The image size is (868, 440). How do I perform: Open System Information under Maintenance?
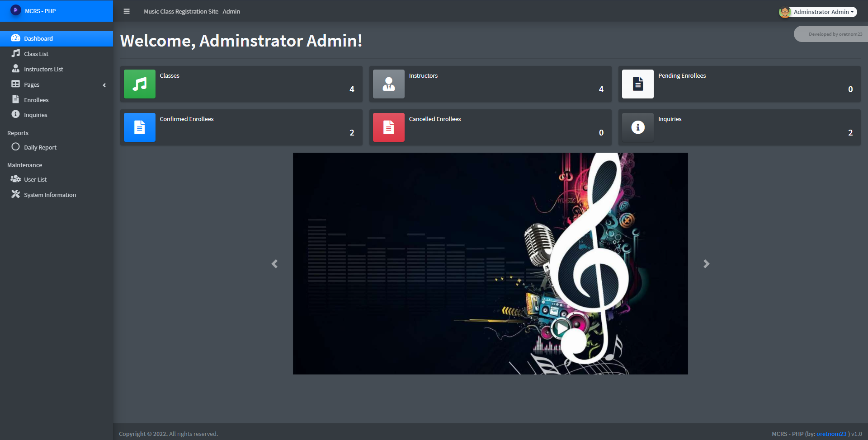click(x=57, y=195)
